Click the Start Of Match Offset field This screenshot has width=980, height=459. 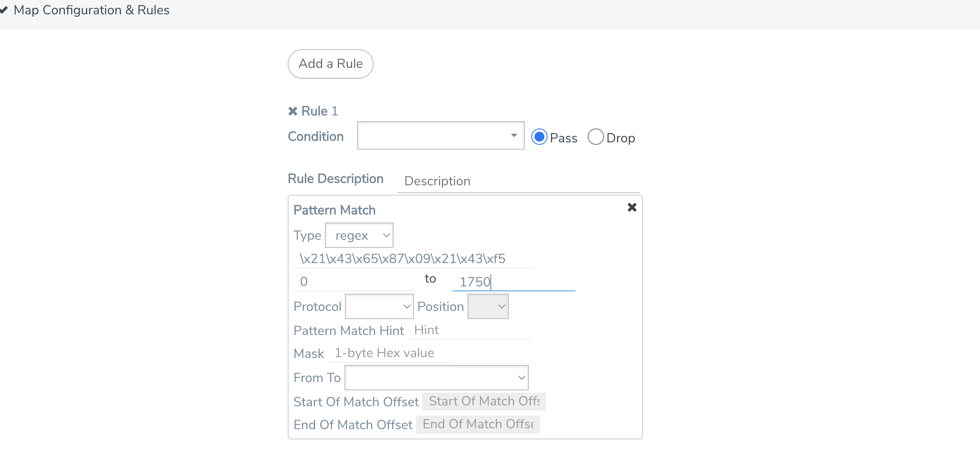point(484,401)
